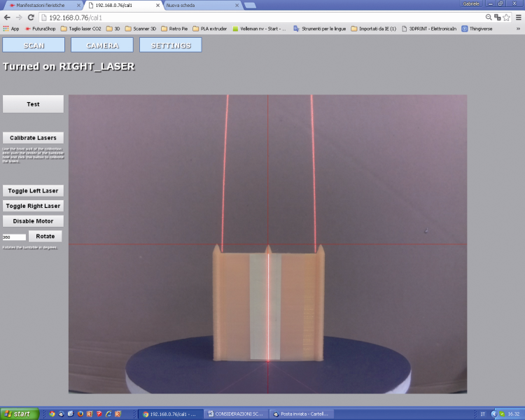The width and height of the screenshot is (525, 420).
Task: Open the Apps grid in bookmarks bar
Action: (11, 29)
